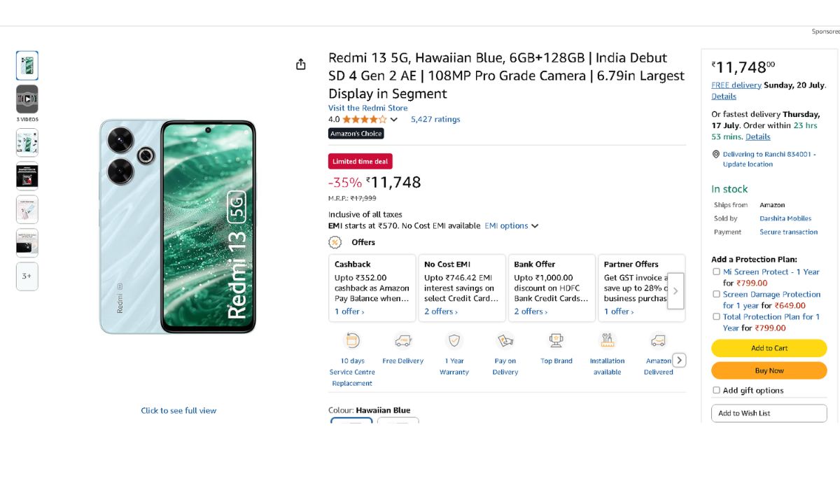This screenshot has width=840, height=504.
Task: Click the location pin delivery icon
Action: tap(716, 154)
